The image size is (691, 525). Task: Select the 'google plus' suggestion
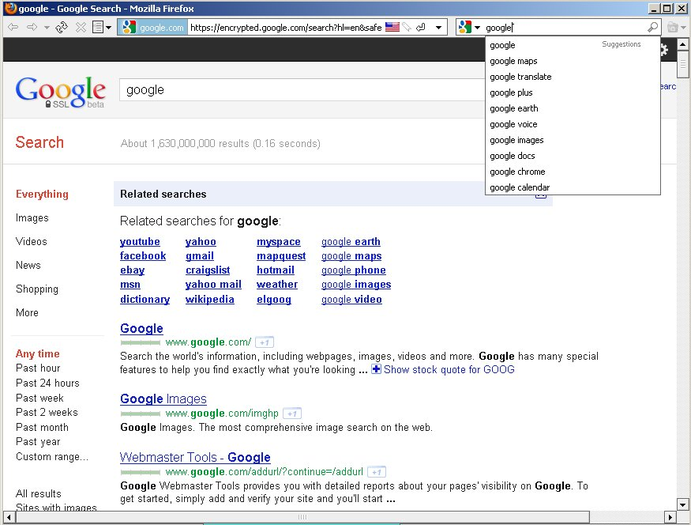(x=572, y=93)
